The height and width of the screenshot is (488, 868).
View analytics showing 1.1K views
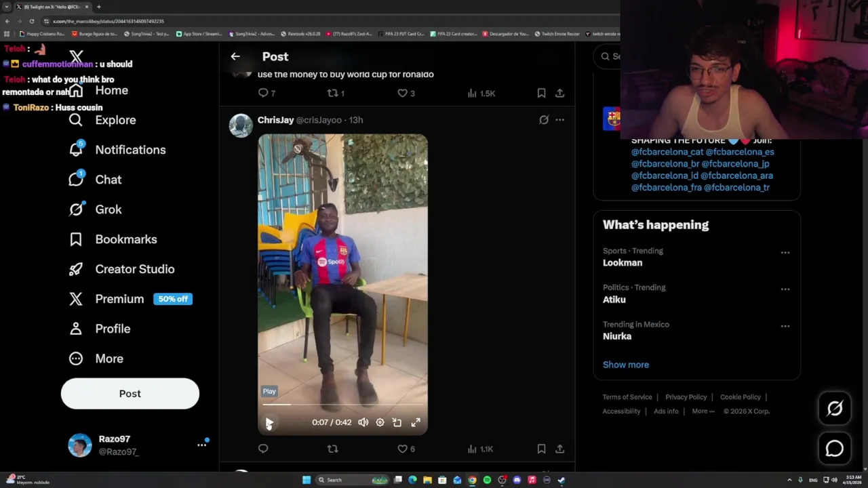click(480, 449)
